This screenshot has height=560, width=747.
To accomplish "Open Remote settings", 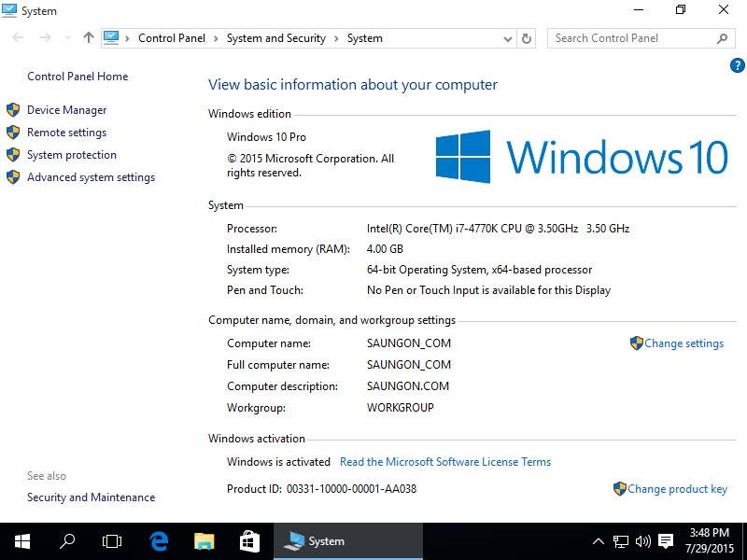I will pos(66,132).
